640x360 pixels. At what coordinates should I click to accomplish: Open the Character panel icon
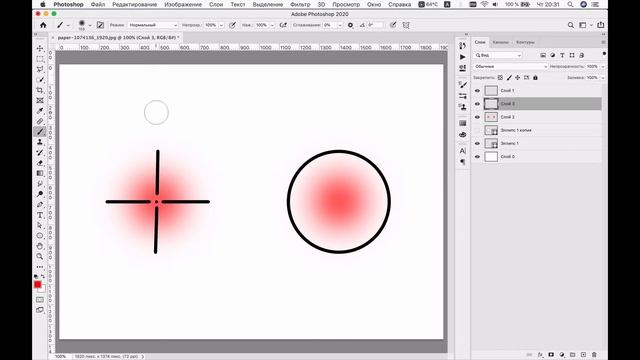tap(462, 151)
